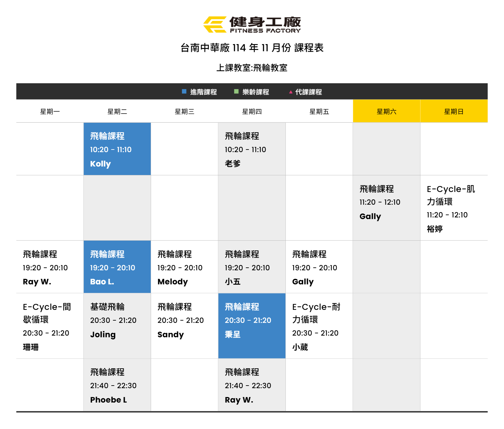Select the 星期一 column header

click(50, 112)
